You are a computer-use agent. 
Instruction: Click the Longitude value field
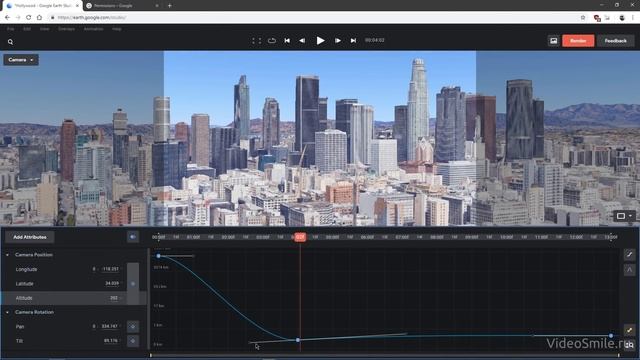pyautogui.click(x=110, y=269)
